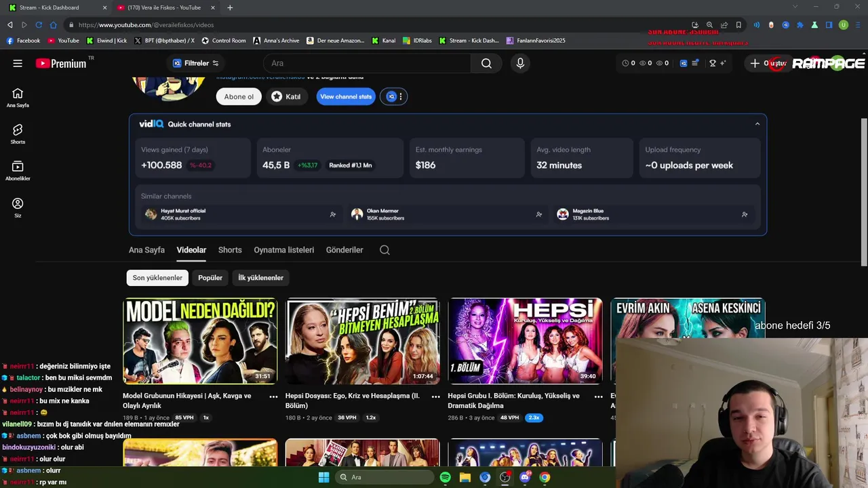Screen dimensions: 868x488
Task: Open Hepsi 1. Bölüm video thumbnail
Action: [525, 341]
